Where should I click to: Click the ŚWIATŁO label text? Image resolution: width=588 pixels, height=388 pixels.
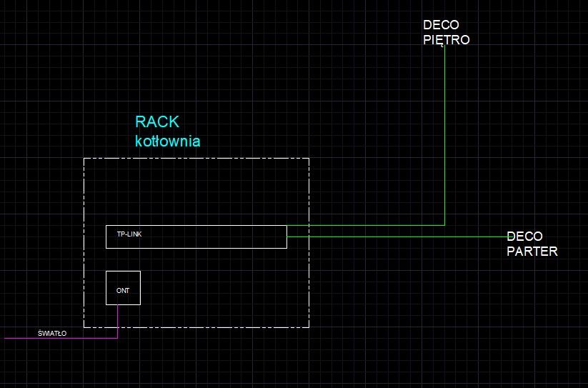[52, 333]
